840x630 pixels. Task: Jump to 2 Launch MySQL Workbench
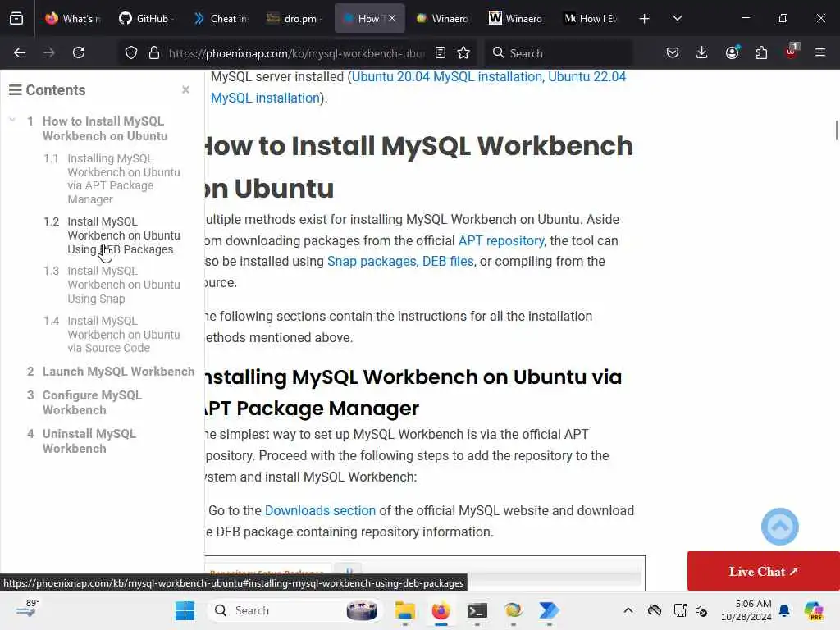click(x=118, y=372)
